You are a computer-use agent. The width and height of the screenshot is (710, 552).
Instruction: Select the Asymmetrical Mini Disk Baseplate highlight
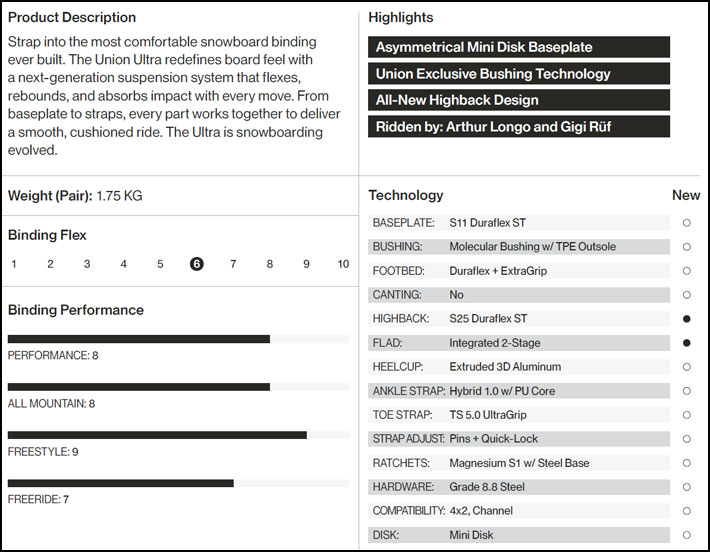(518, 47)
